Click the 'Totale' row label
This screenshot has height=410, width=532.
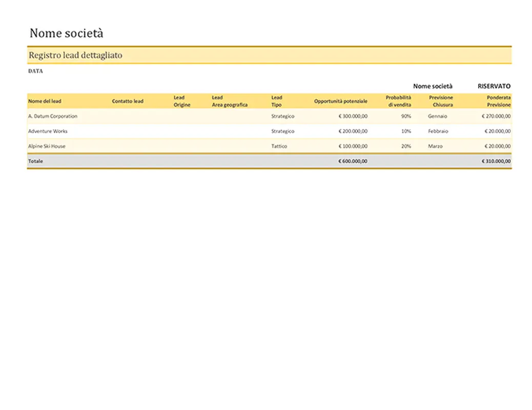(36, 161)
